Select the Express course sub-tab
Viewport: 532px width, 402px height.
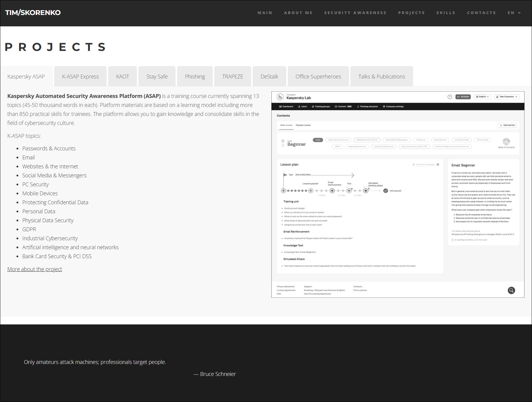[x=303, y=125]
